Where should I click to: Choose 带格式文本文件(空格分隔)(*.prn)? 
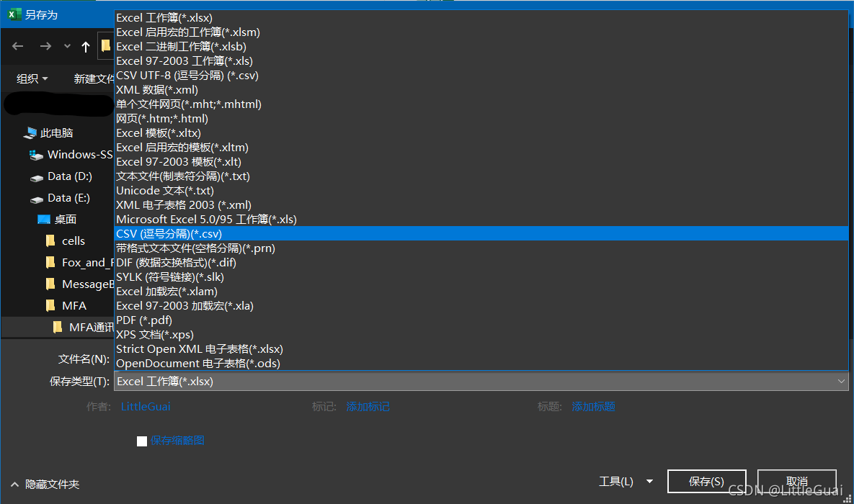[481, 248]
